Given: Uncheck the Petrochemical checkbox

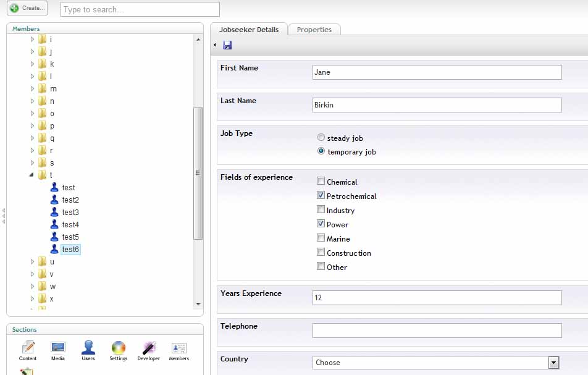Looking at the screenshot, I should (x=321, y=196).
